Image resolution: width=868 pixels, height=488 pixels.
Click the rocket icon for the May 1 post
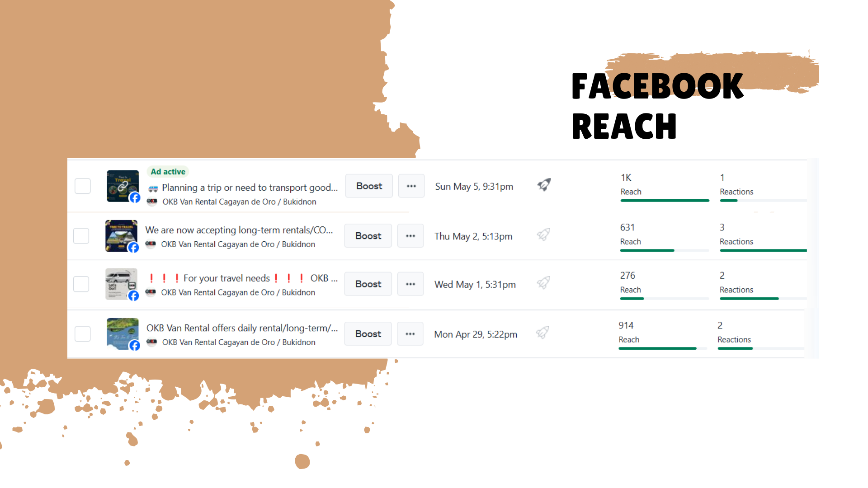(543, 283)
